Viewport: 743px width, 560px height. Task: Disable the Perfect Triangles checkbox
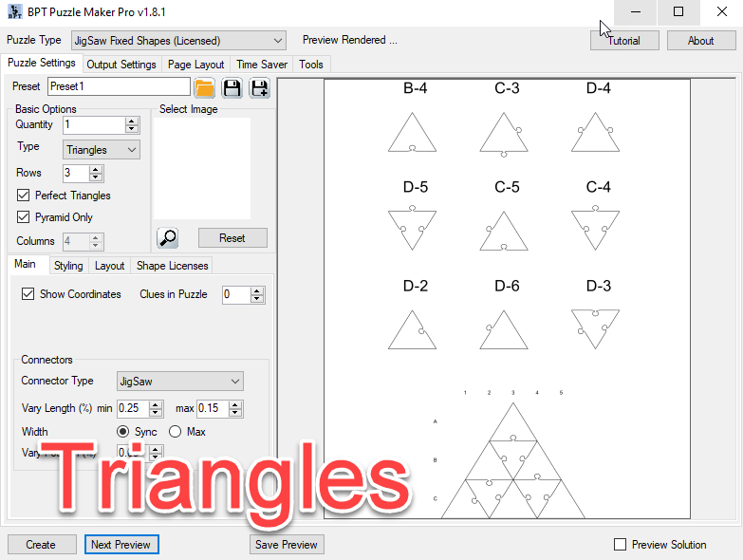click(25, 196)
